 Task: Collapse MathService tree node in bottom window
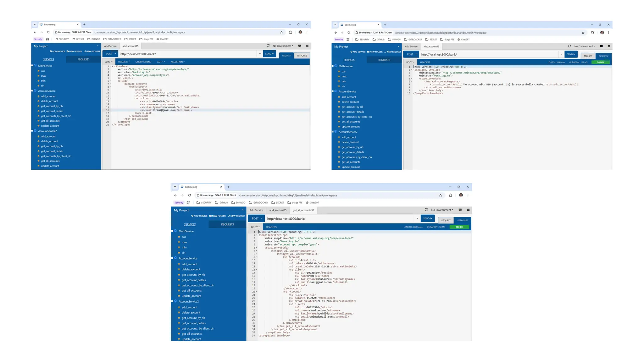172,231
